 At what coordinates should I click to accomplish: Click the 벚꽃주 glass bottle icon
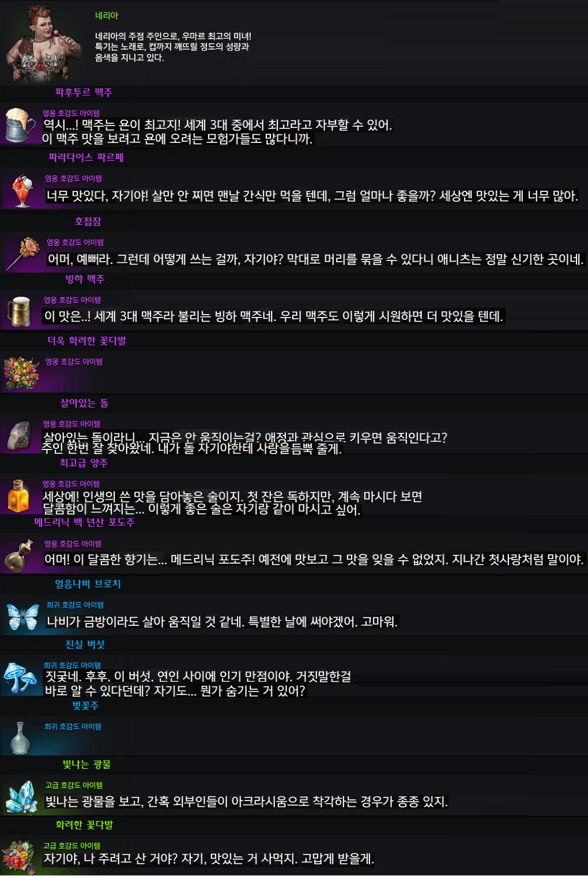click(x=20, y=738)
